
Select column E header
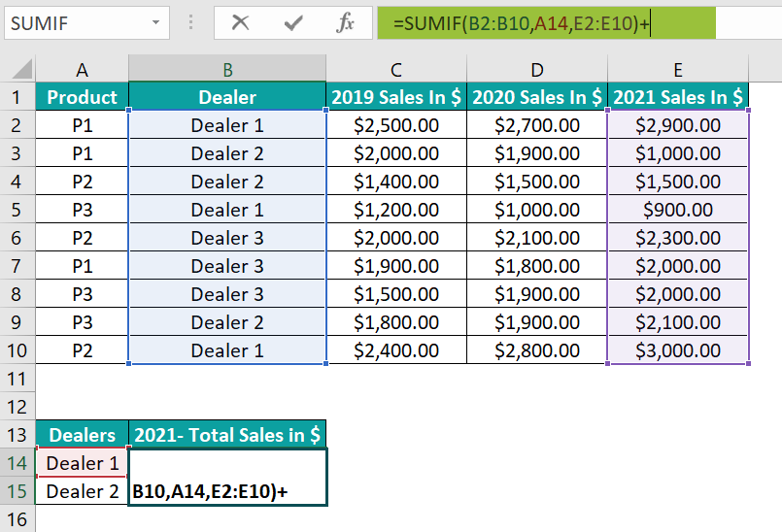pyautogui.click(x=678, y=69)
